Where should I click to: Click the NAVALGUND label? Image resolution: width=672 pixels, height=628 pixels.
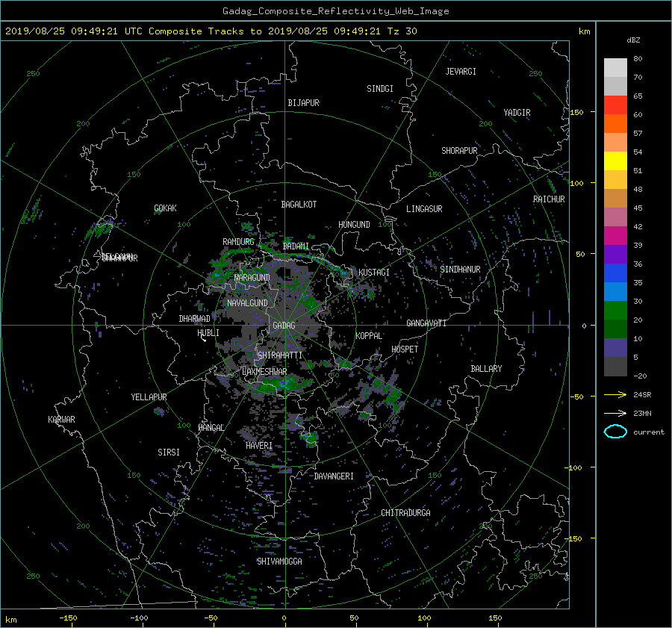click(247, 303)
